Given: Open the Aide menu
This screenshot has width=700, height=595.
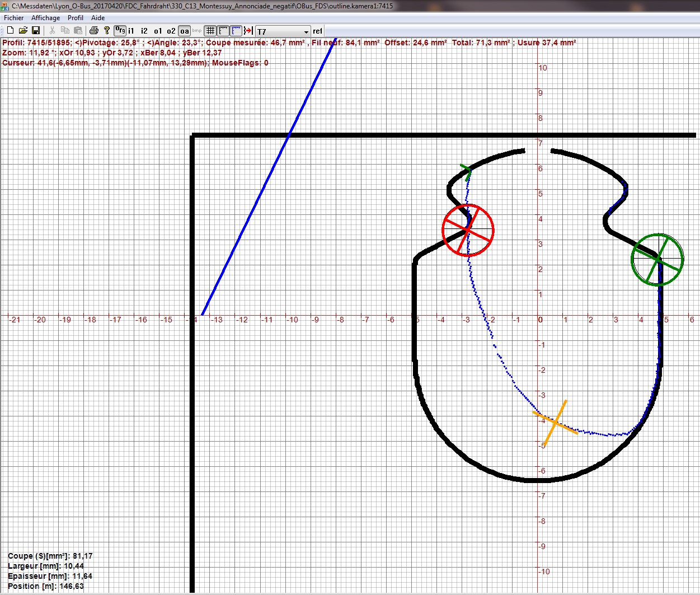Looking at the screenshot, I should click(98, 18).
